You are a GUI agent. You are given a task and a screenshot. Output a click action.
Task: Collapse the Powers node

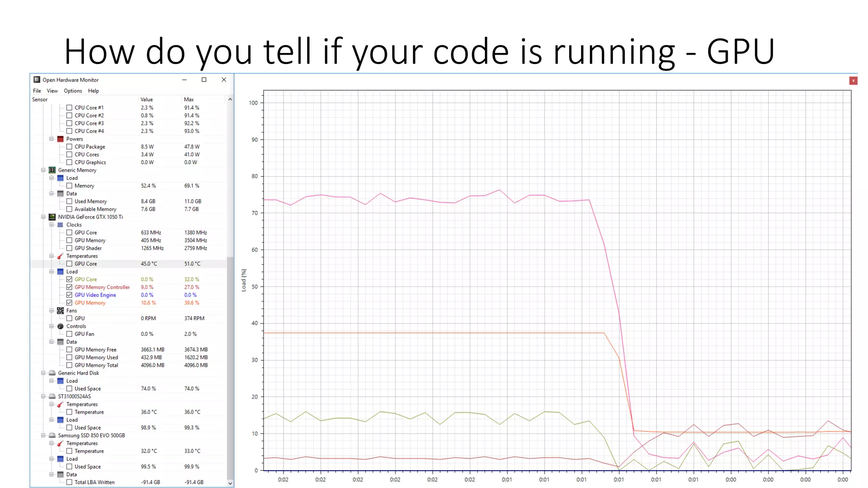pyautogui.click(x=52, y=139)
